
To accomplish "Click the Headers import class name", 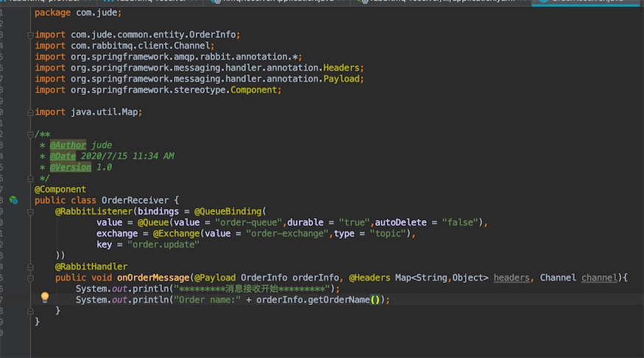I will click(341, 68).
